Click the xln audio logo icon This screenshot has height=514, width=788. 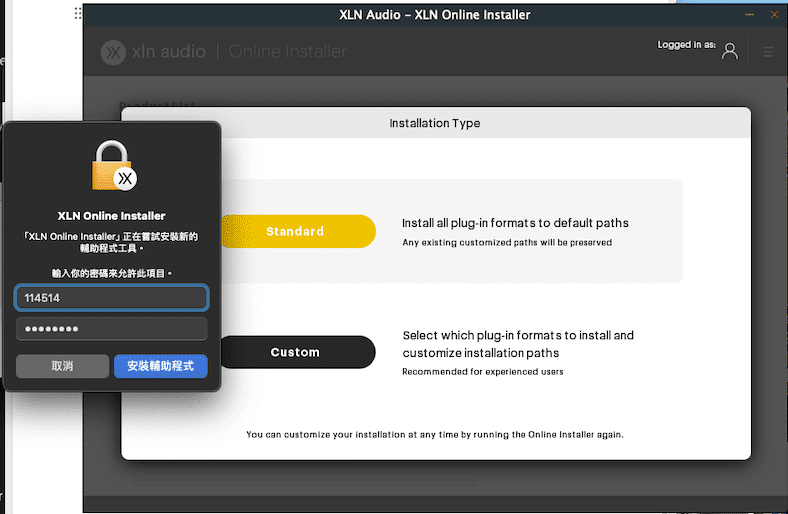(113, 52)
